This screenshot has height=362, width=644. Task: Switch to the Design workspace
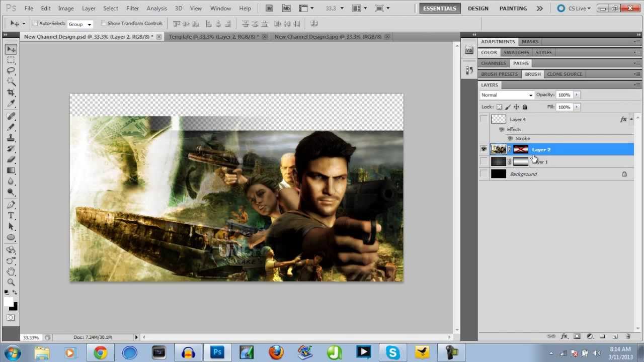[478, 9]
